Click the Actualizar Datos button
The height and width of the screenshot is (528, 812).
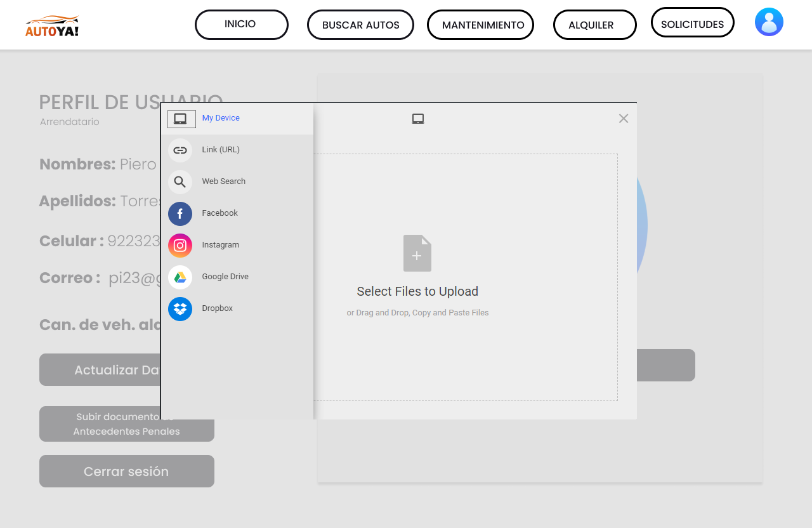(100, 370)
